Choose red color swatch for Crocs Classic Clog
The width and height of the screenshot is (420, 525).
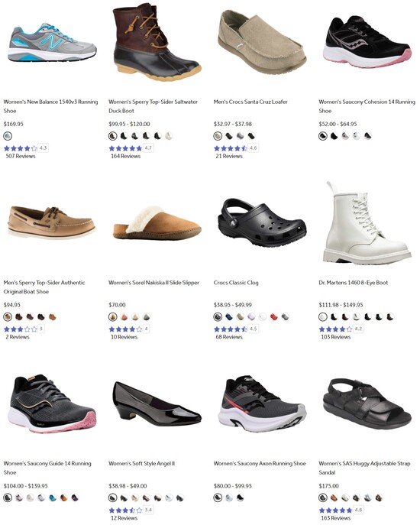273,316
